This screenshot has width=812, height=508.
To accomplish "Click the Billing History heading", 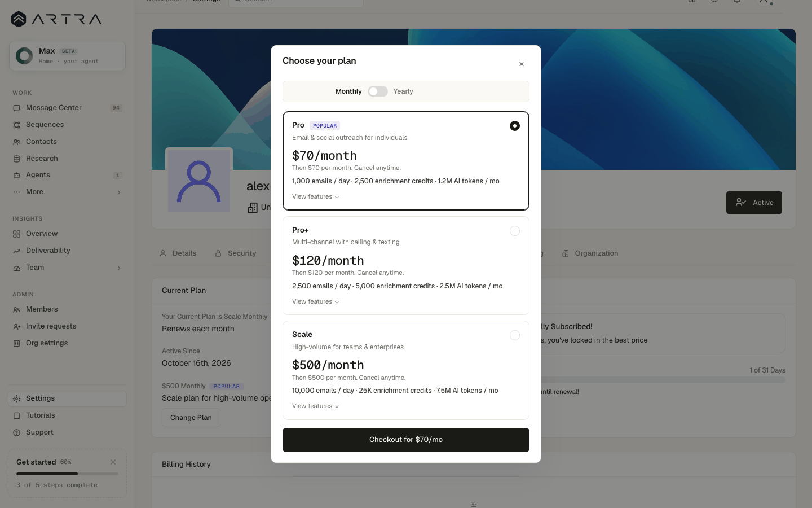I will click(186, 465).
